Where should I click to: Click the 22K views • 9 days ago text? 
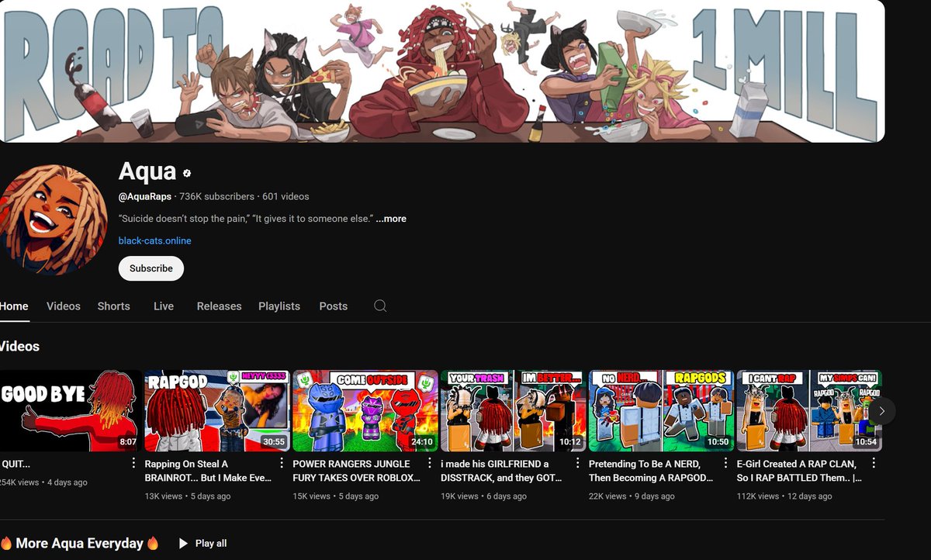click(x=632, y=496)
